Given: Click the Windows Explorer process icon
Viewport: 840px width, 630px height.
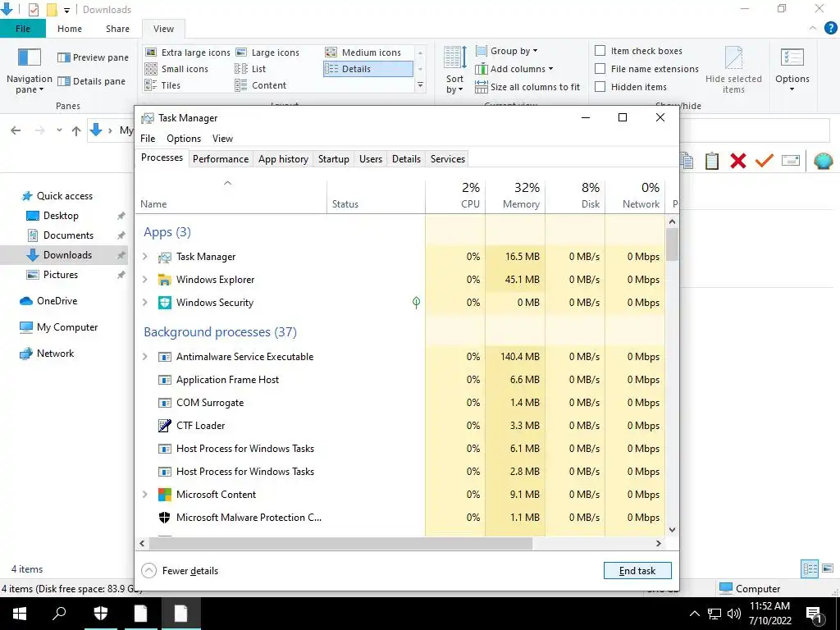Looking at the screenshot, I should tap(164, 280).
